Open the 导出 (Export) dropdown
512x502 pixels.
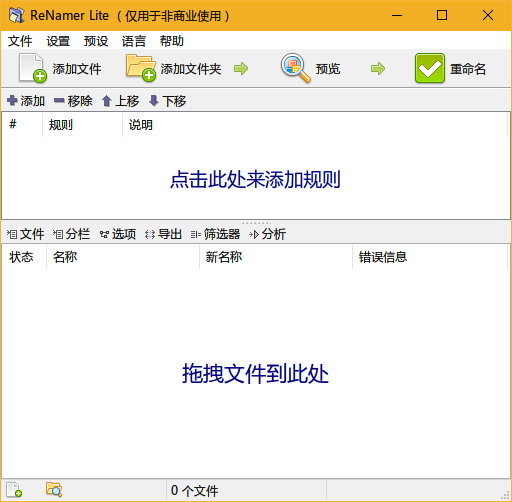coord(163,234)
